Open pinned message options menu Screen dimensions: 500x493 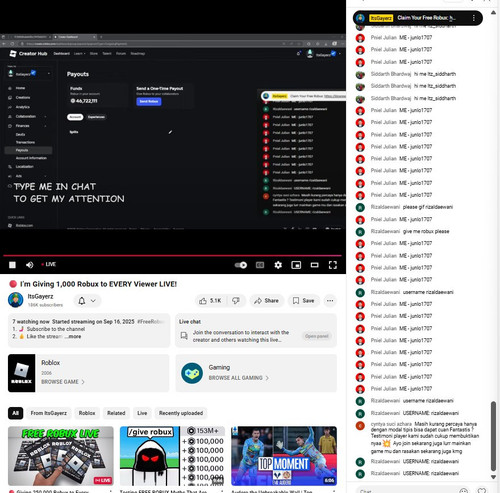(473, 18)
